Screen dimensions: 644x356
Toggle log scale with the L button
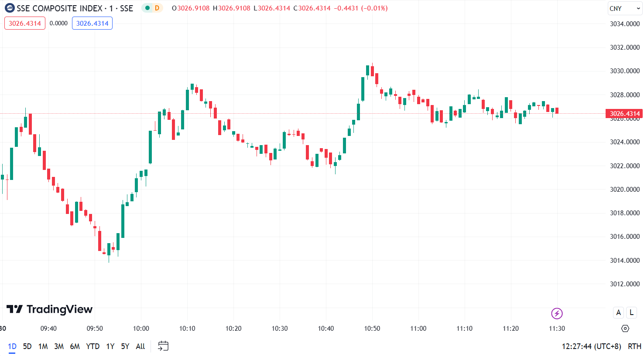click(631, 312)
